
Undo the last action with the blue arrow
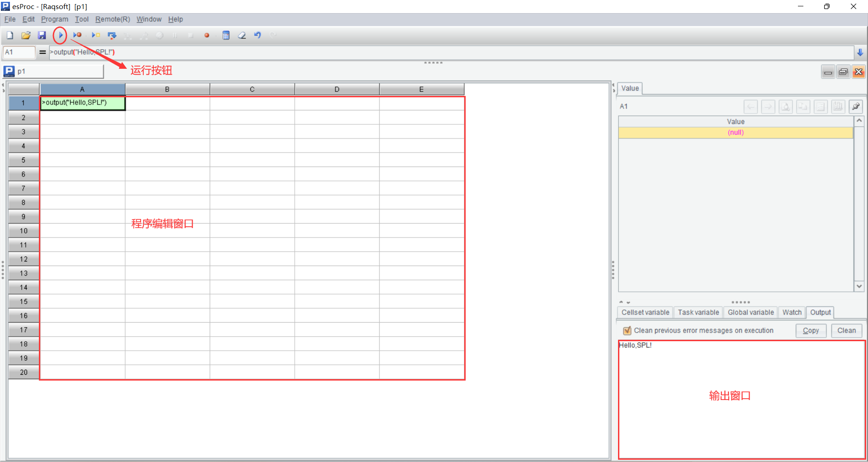(x=258, y=35)
